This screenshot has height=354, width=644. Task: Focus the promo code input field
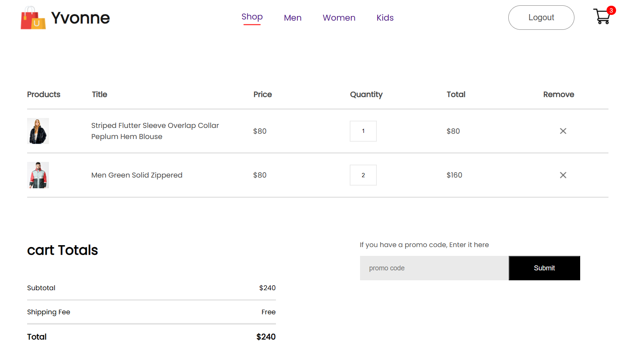pyautogui.click(x=434, y=268)
